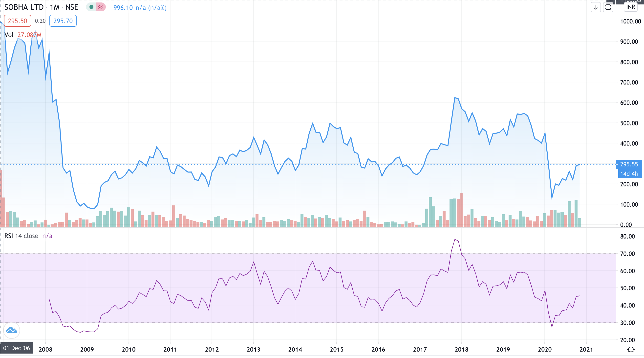Click 2015 on the time axis
The height and width of the screenshot is (358, 644).
(337, 349)
